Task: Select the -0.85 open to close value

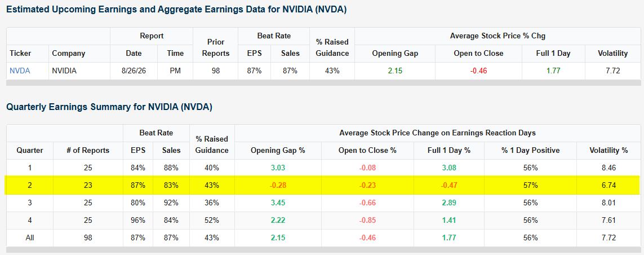Action: click(x=367, y=220)
